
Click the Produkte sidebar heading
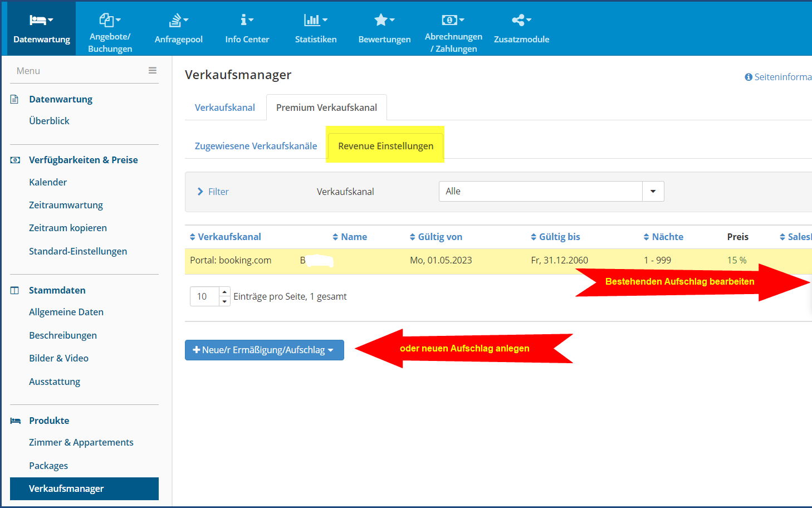pos(49,421)
